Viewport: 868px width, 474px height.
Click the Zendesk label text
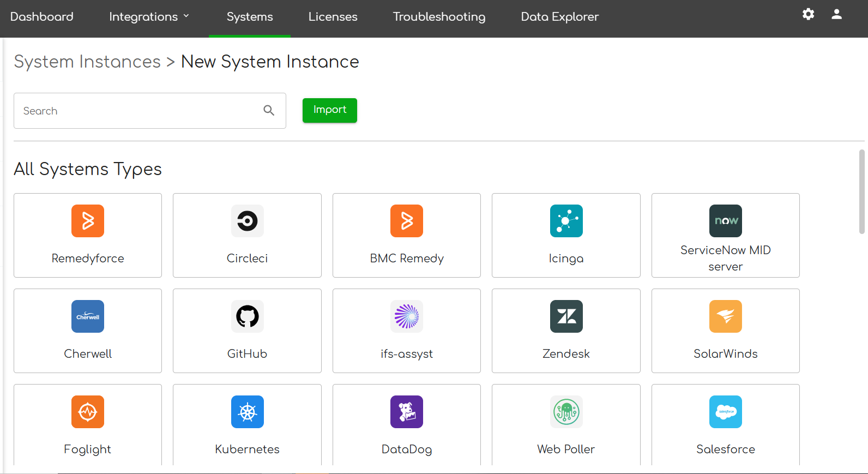[566, 354]
